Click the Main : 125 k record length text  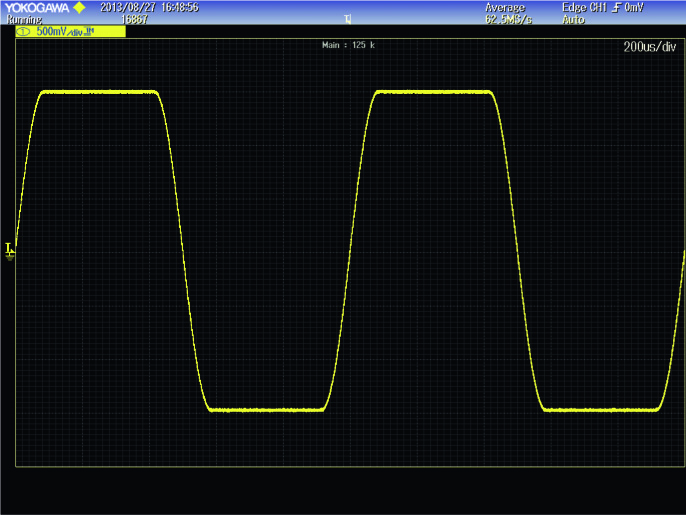coord(348,45)
